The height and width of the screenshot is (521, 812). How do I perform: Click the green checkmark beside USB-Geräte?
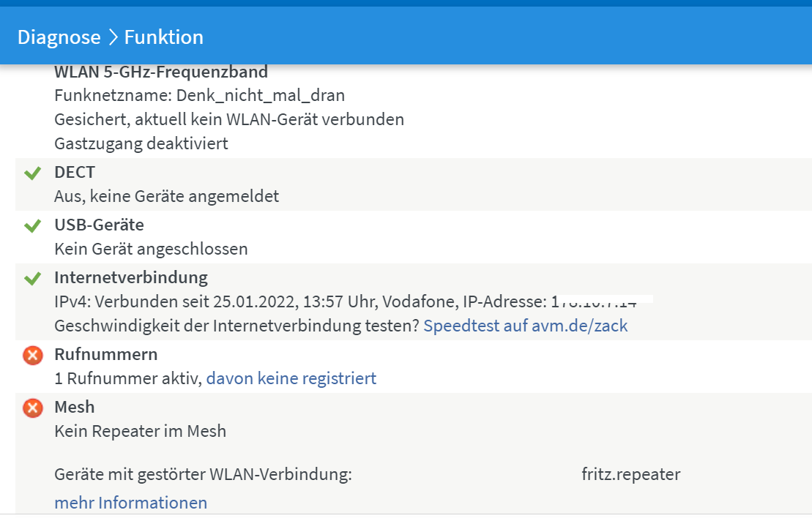(32, 226)
